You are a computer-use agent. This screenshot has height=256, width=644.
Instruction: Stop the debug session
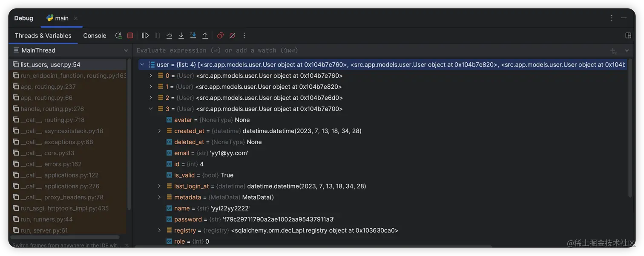coord(130,36)
